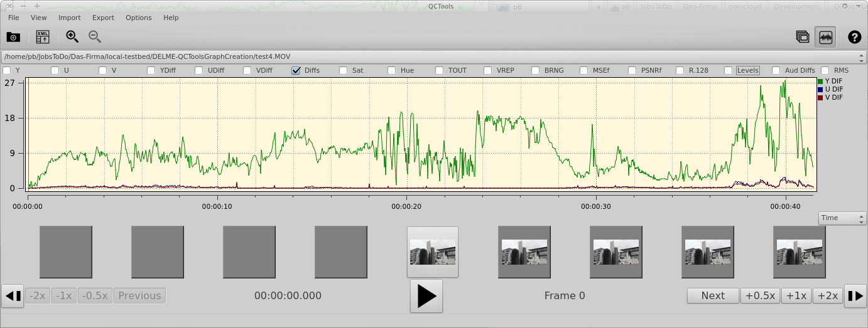Enable the PSNRf graph checkbox
Viewport: 868px width, 328px height.
(x=632, y=70)
